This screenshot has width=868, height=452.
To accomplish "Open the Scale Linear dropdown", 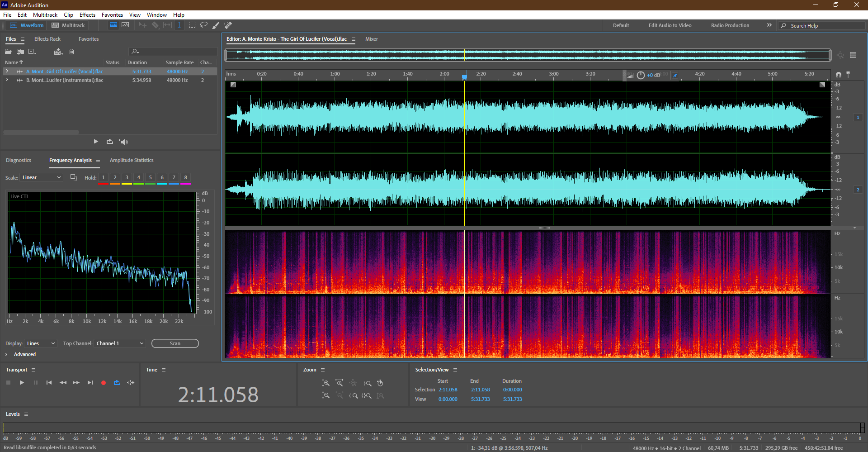I will pos(41,177).
